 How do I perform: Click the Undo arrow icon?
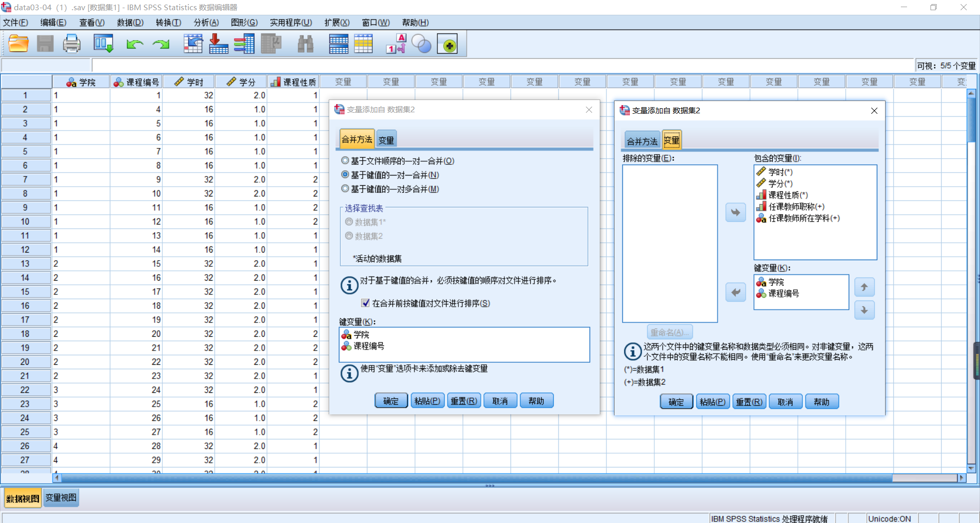coord(134,44)
